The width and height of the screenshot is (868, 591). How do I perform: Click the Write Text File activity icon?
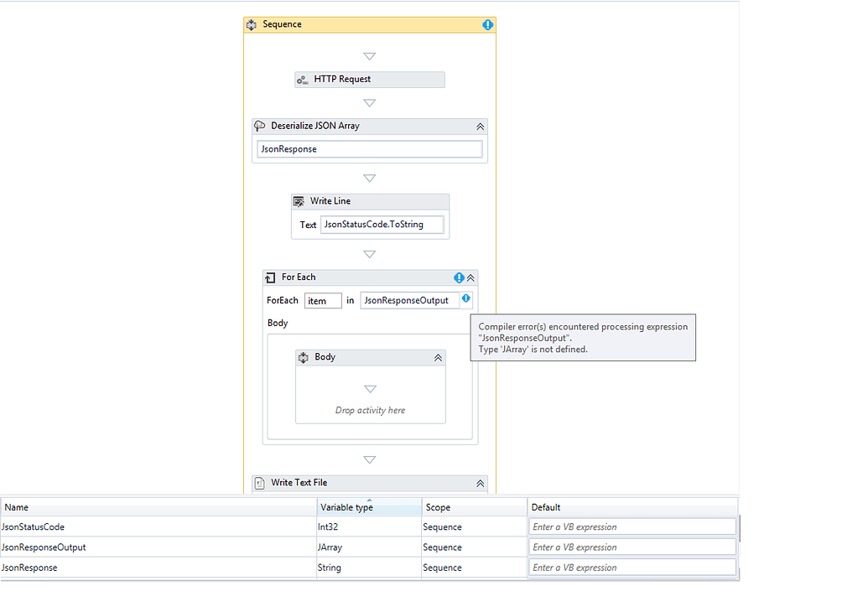point(259,483)
